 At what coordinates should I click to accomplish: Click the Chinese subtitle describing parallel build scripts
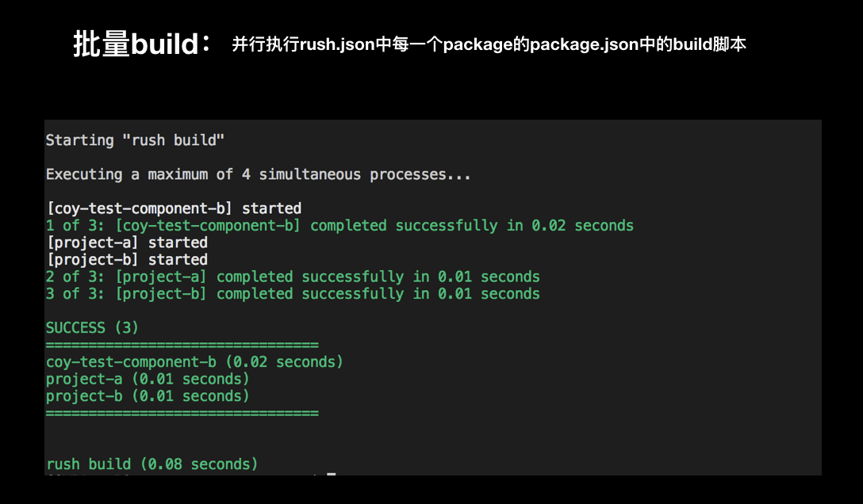[x=489, y=44]
